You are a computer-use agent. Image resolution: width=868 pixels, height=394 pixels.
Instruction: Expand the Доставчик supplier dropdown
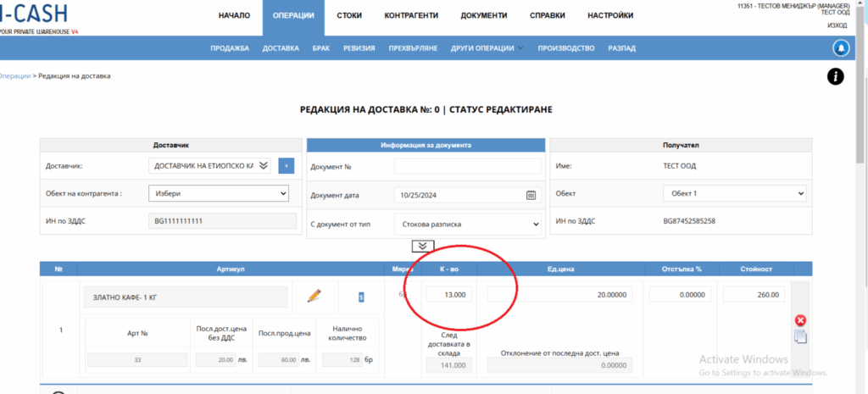tap(263, 166)
